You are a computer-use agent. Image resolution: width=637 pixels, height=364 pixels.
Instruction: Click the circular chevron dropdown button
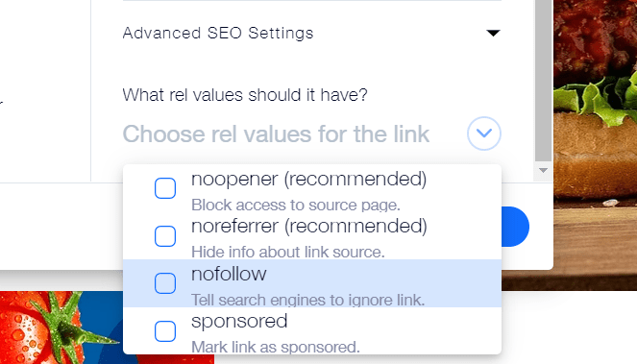tap(484, 133)
